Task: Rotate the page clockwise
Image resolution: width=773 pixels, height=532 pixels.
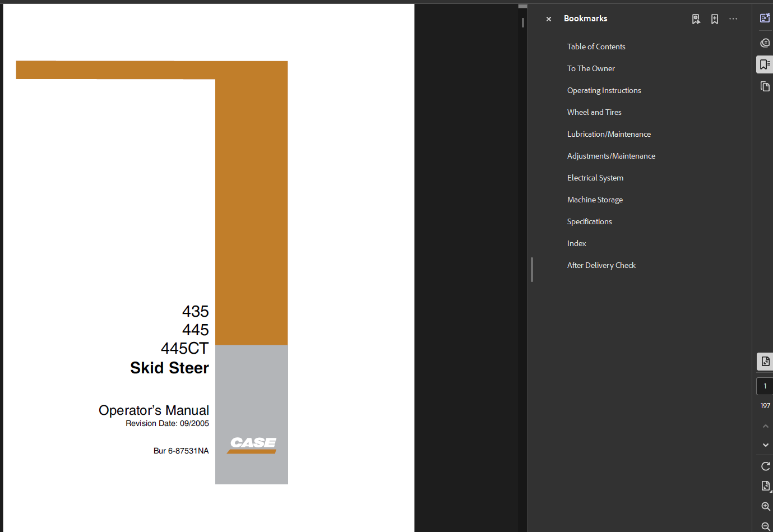Action: click(x=766, y=466)
